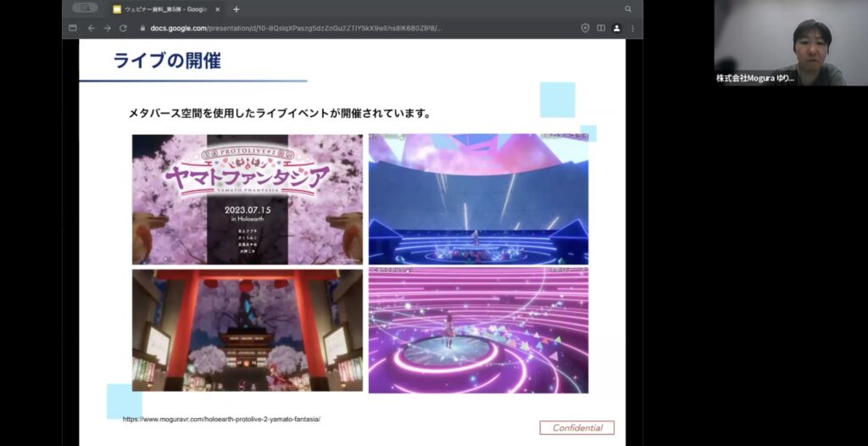Open the three-dot browser menu

click(632, 28)
